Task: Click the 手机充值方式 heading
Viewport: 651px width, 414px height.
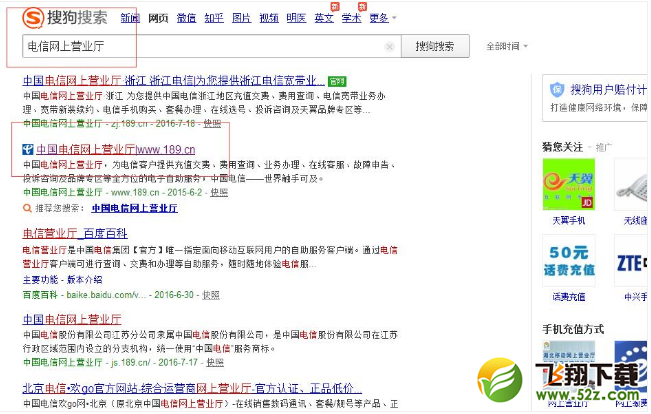Action: click(x=573, y=329)
